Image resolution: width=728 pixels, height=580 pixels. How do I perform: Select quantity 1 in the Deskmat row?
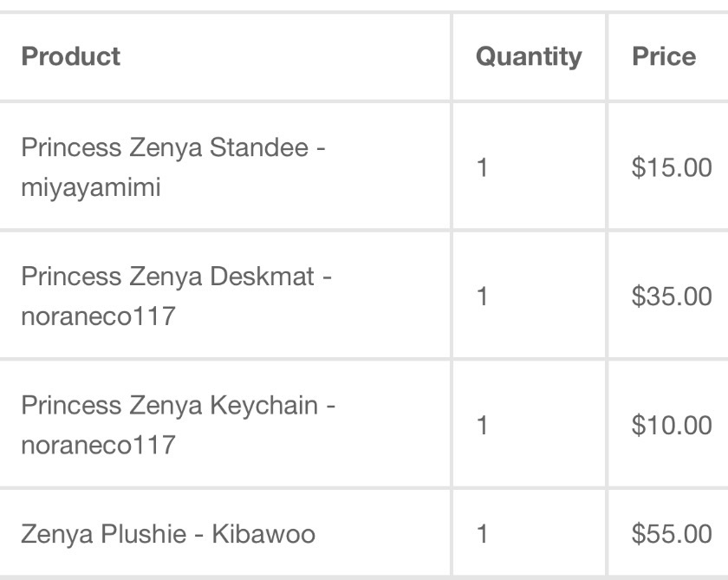[x=482, y=297]
